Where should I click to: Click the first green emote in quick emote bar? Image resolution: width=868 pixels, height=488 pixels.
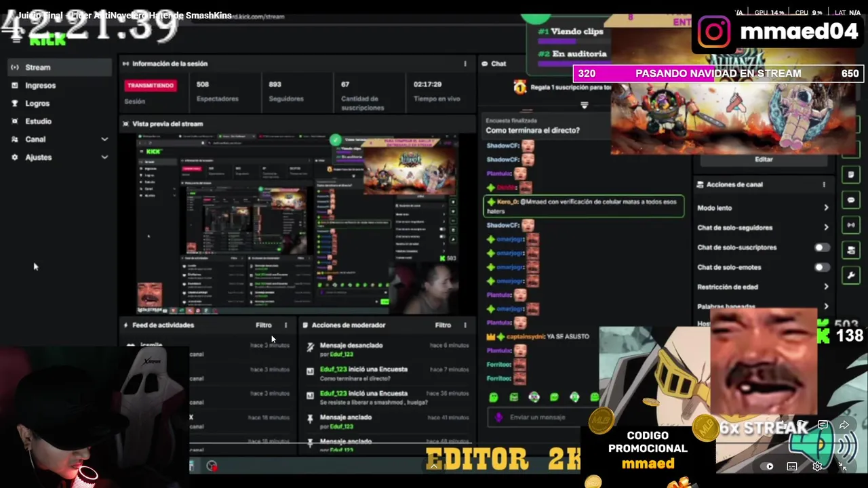[494, 397]
